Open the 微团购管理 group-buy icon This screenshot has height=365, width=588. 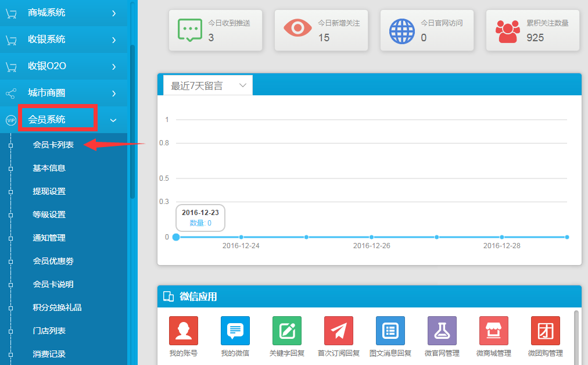(x=545, y=331)
